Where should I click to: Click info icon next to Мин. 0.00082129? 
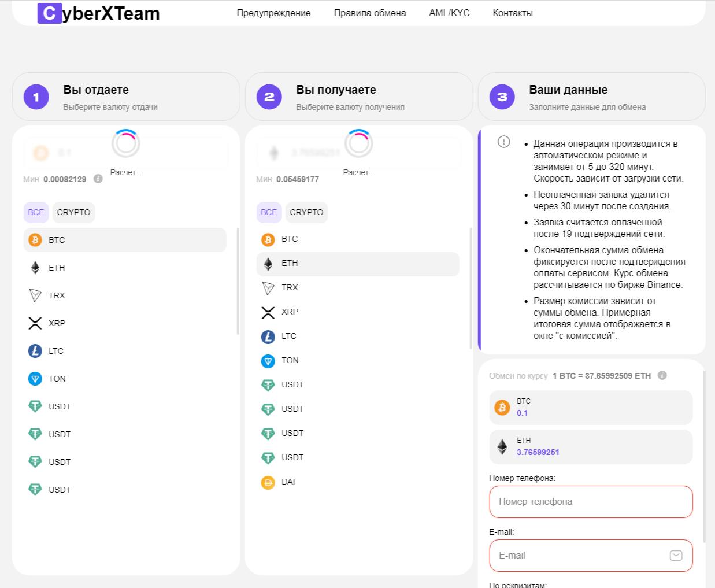(x=98, y=179)
